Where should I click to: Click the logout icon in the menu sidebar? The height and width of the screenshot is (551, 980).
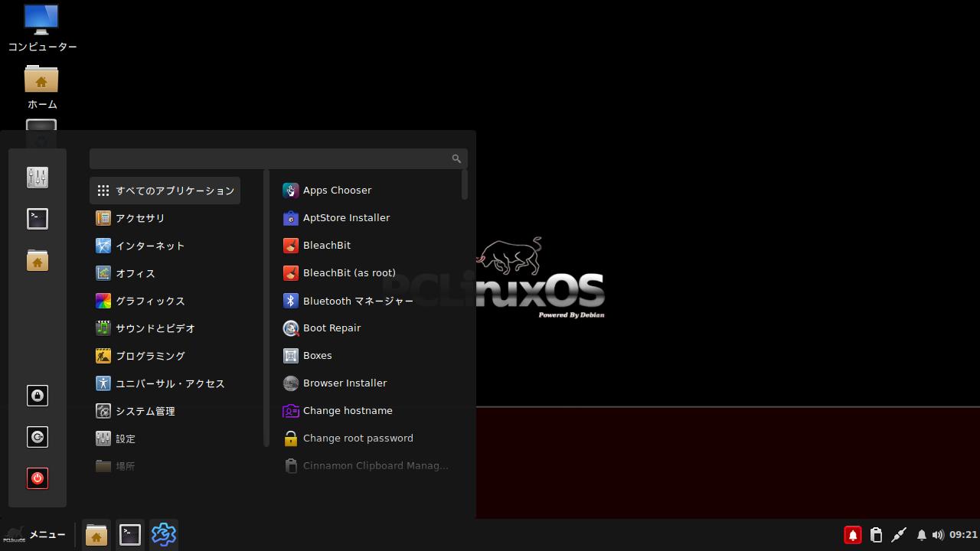[x=38, y=437]
